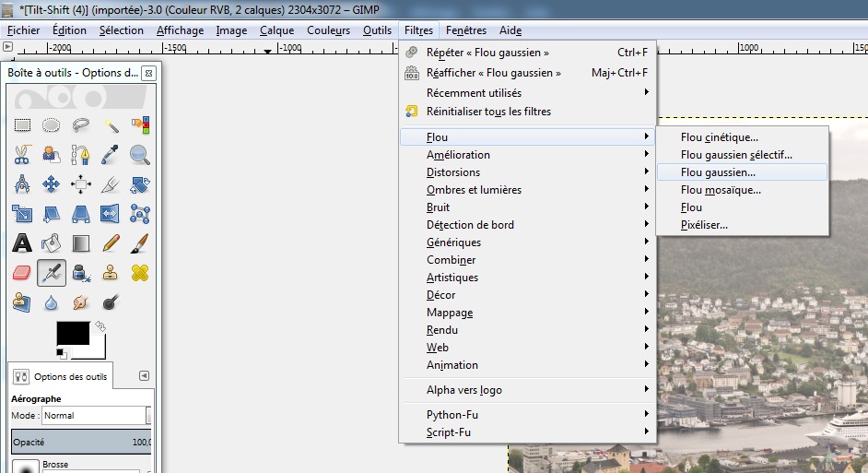Open the Mode Normal dropdown
The image size is (868, 473).
92,416
